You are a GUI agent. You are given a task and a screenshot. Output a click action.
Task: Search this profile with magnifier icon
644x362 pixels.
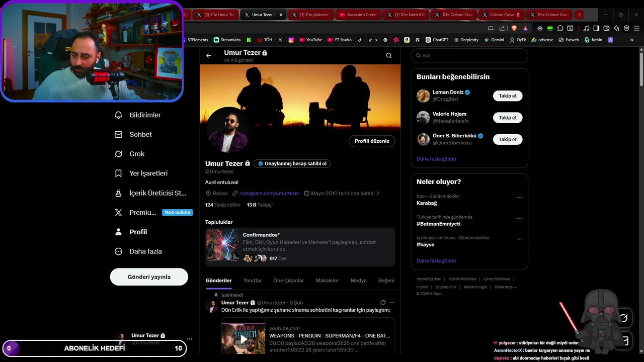coord(389,56)
